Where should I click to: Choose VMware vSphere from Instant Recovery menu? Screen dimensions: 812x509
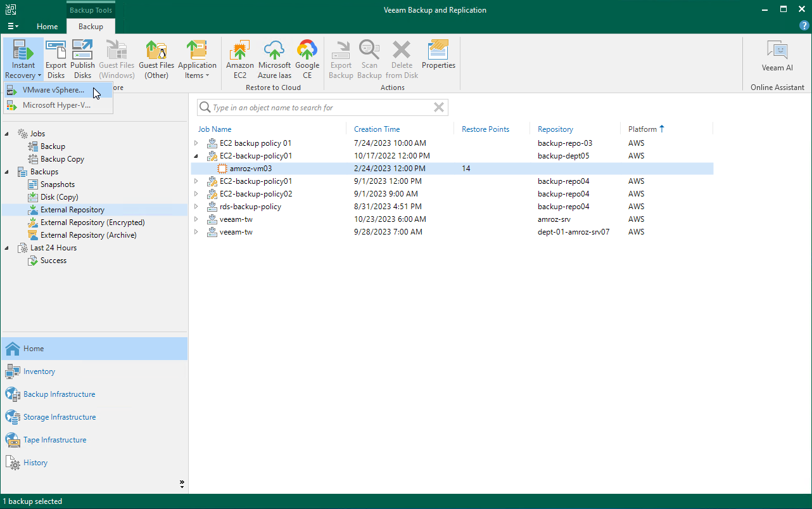point(53,90)
